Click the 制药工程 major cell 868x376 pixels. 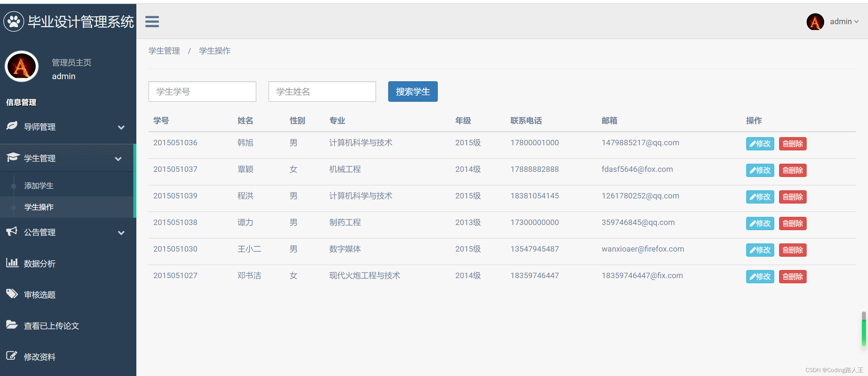(345, 223)
